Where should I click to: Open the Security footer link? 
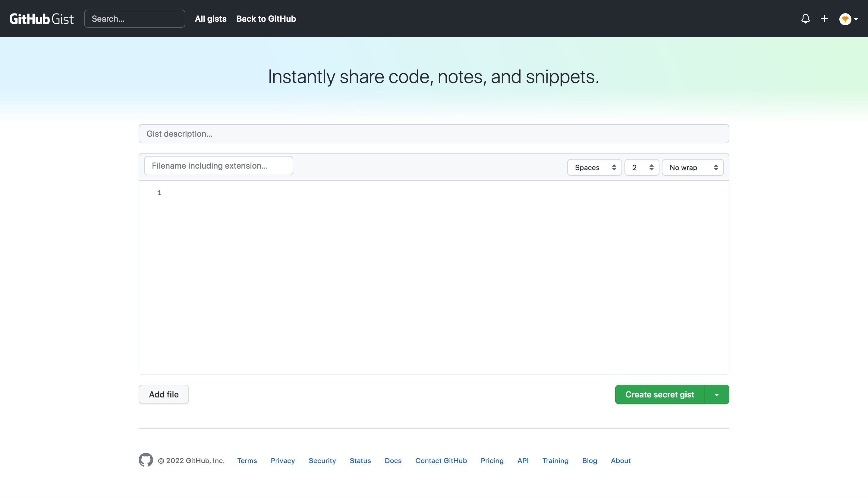point(322,461)
